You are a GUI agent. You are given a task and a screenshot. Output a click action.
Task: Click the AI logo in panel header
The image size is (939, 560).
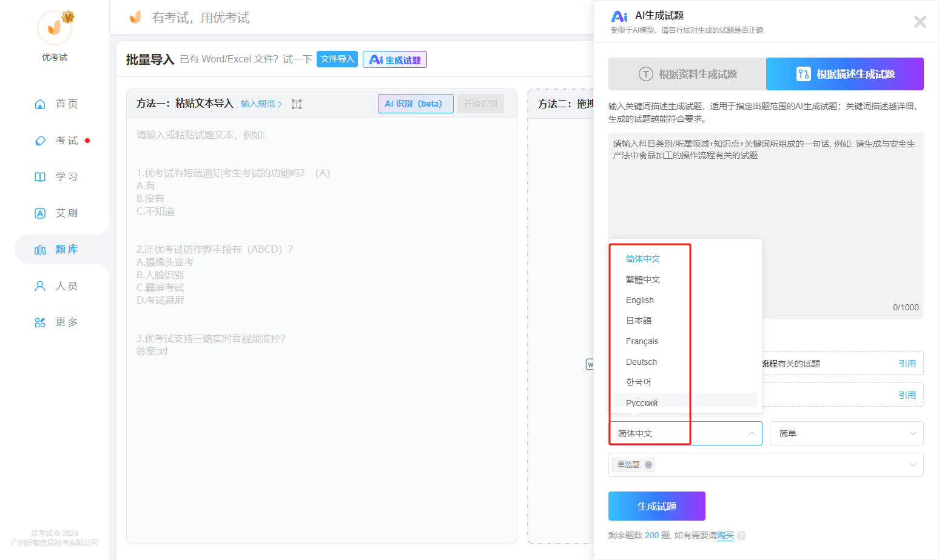tap(619, 16)
